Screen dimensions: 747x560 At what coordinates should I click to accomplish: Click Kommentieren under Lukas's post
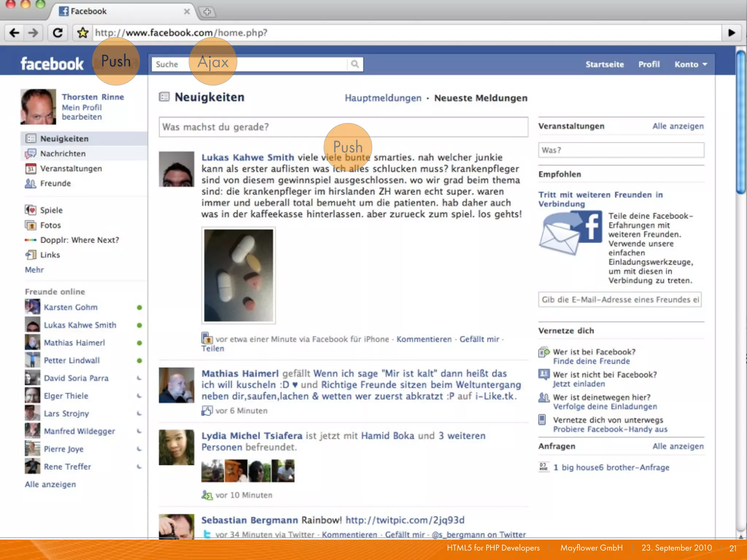(x=424, y=339)
